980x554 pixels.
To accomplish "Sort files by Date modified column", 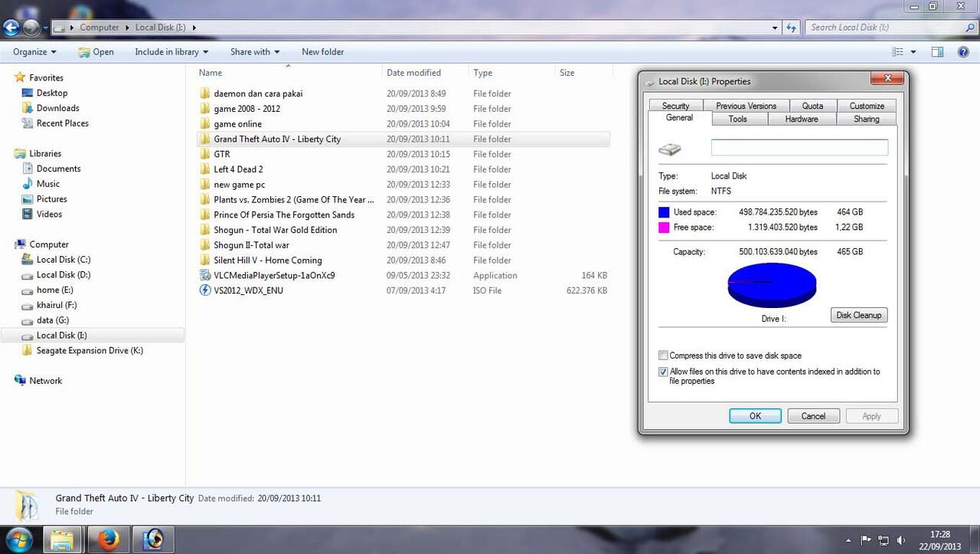I will coord(425,73).
